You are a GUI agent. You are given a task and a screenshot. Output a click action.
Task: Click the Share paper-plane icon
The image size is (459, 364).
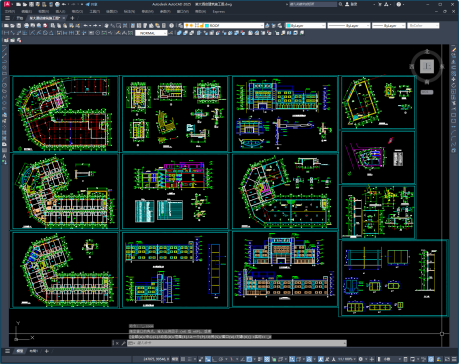click(87, 4)
